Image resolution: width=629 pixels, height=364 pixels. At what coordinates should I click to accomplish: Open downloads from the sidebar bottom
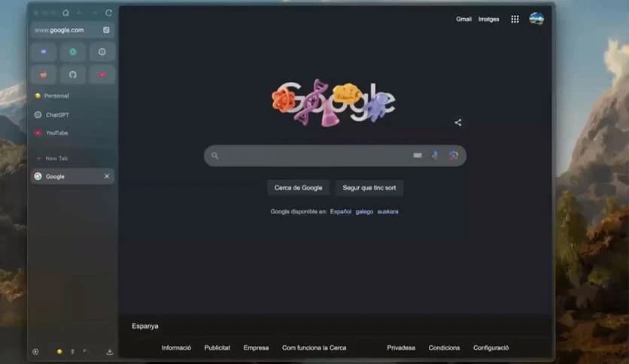tap(110, 351)
